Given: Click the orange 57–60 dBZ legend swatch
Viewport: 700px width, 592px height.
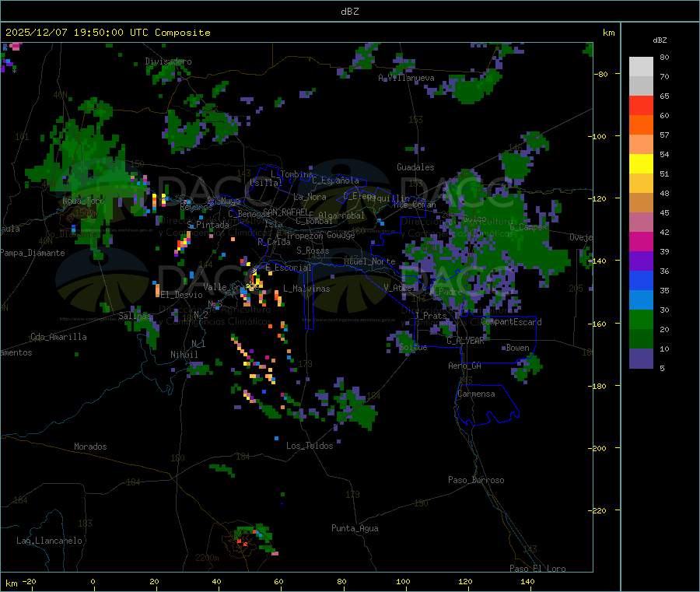Looking at the screenshot, I should pyautogui.click(x=641, y=125).
